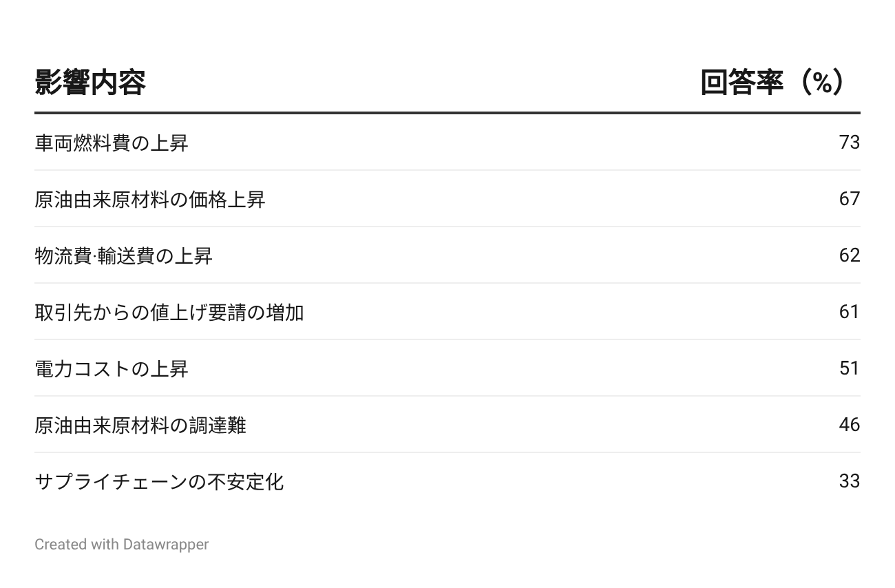The width and height of the screenshot is (895, 588).
Task: Click the thick rule beneath the column headers
Action: (447, 112)
